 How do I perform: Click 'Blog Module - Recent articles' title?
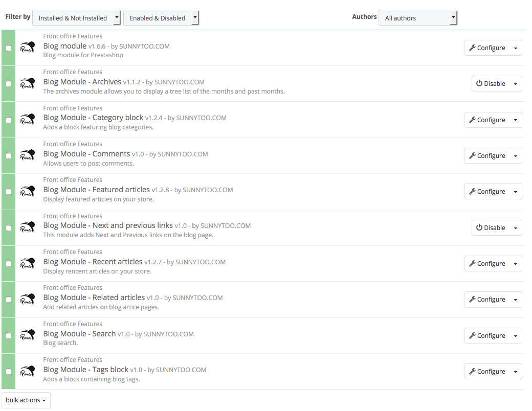tap(93, 262)
